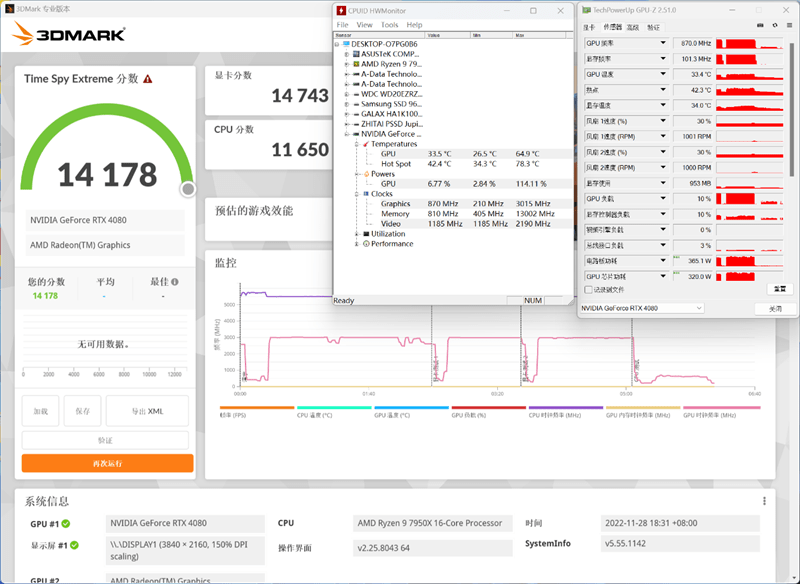Click the warning triangle beside Time Spy Extreme score

[147, 79]
